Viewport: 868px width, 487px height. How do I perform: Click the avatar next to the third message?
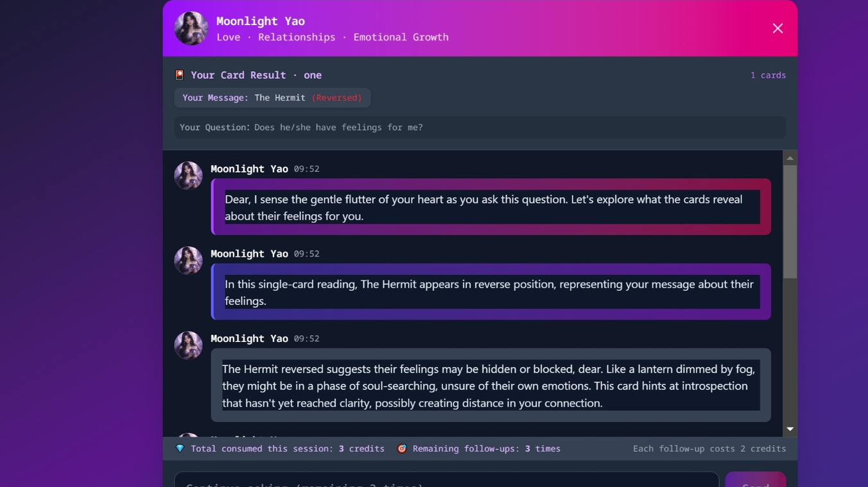[188, 345]
